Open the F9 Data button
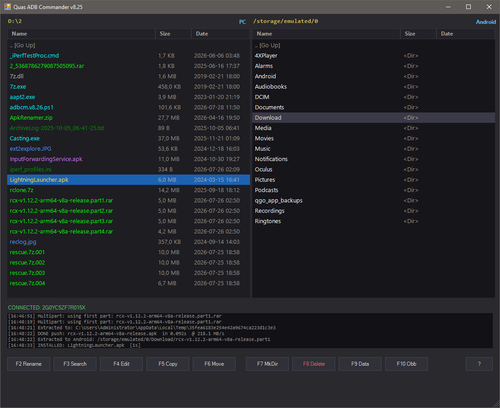Image resolution: width=500 pixels, height=408 pixels. (x=360, y=364)
